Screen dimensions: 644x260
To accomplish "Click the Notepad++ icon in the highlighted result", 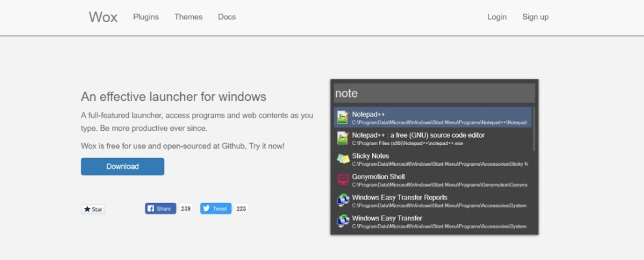I will (343, 117).
